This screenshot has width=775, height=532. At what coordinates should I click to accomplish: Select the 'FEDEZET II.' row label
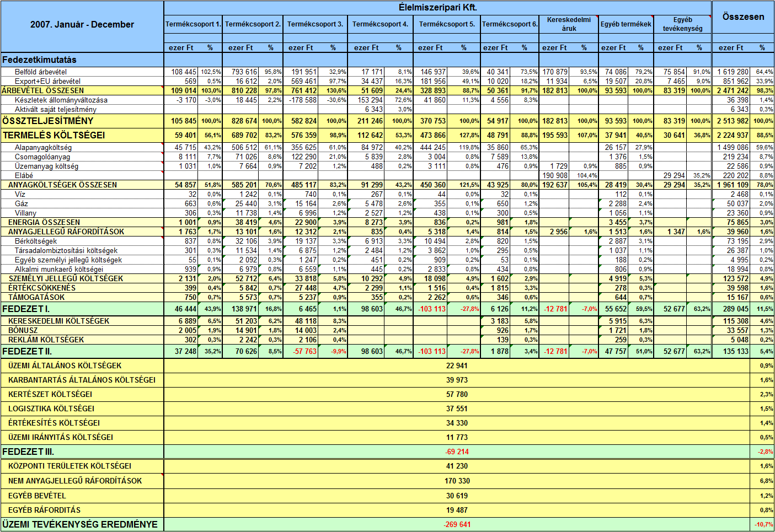point(27,351)
